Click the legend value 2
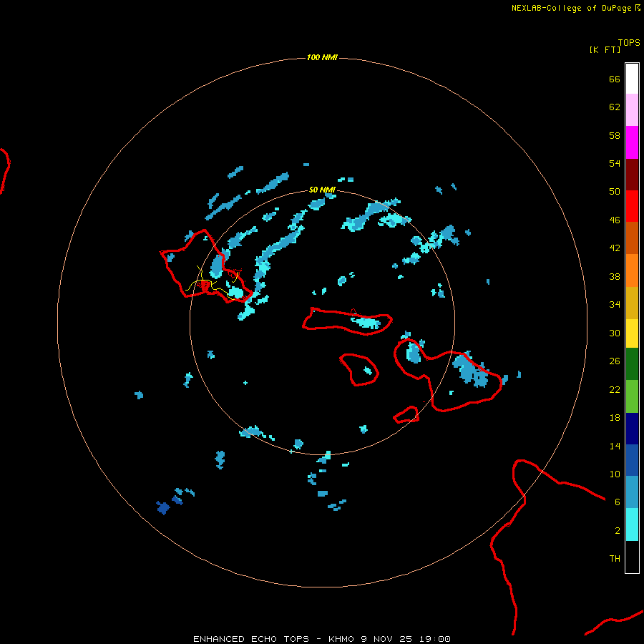Viewport: 644px width, 644px height. [618, 531]
